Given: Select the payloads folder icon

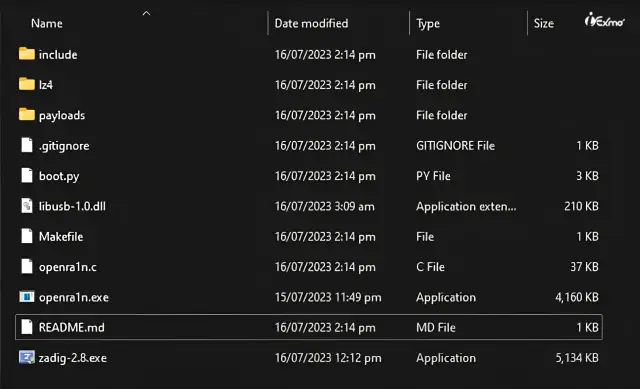Looking at the screenshot, I should 27,114.
